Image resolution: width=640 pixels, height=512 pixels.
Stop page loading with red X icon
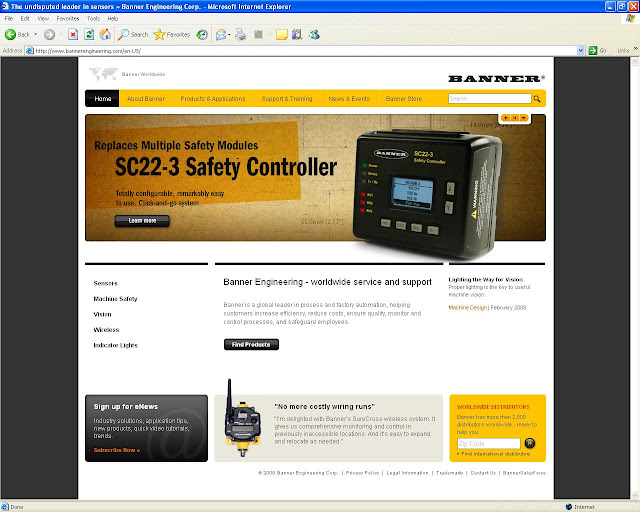(73, 35)
